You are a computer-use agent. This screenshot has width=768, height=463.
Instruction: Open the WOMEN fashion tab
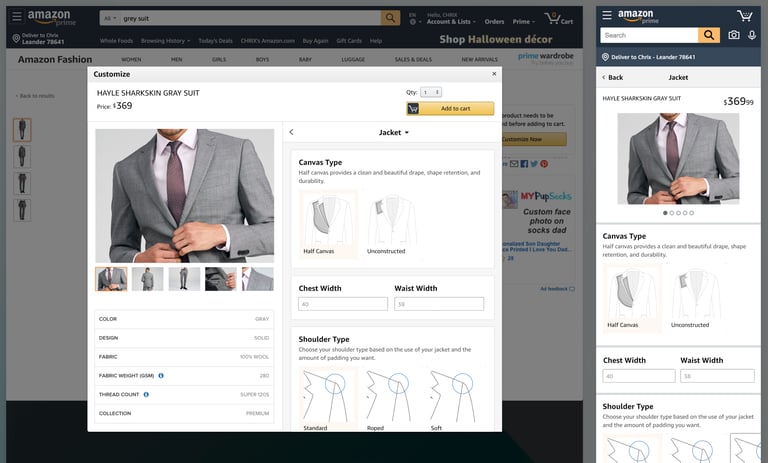point(131,60)
